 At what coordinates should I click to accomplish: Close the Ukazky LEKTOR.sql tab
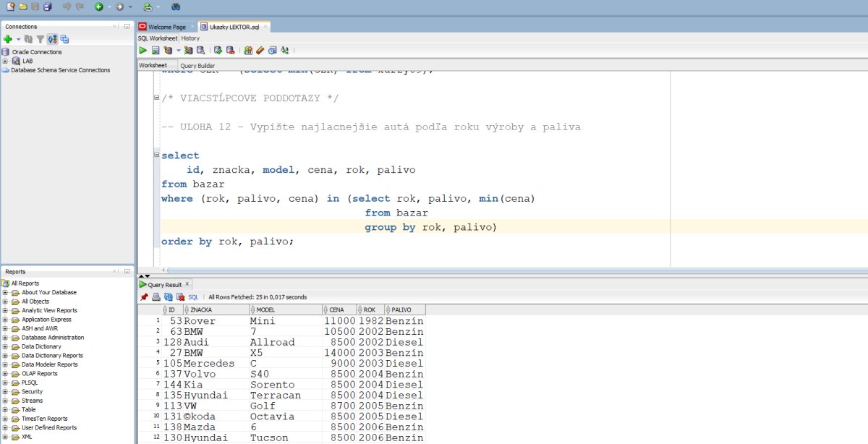265,27
